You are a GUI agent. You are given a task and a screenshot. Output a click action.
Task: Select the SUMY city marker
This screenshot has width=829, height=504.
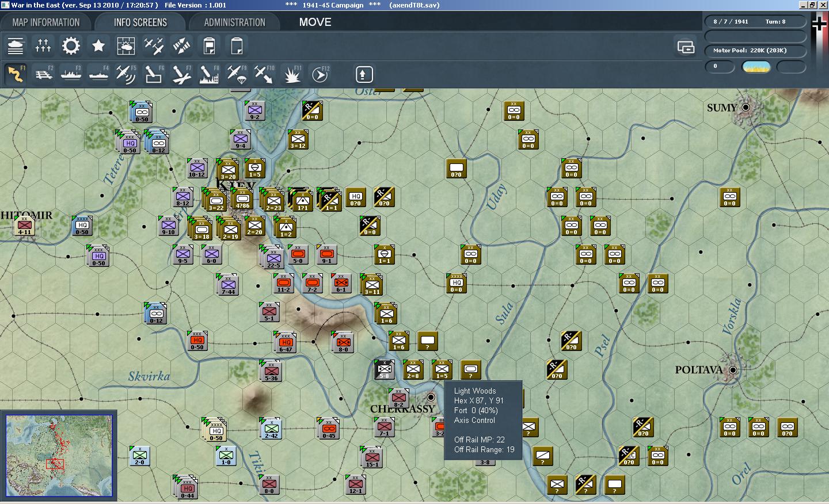pyautogui.click(x=746, y=108)
